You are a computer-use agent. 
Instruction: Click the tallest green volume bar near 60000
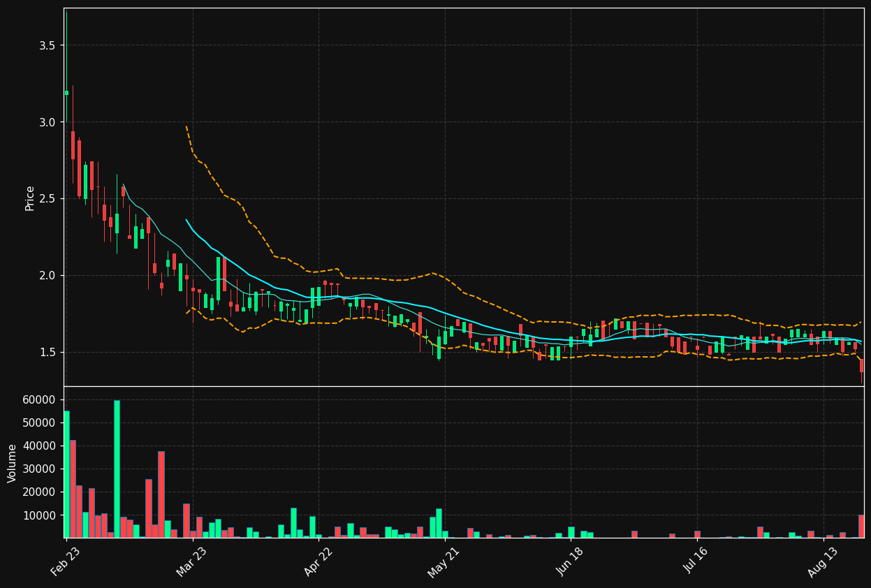pos(117,469)
